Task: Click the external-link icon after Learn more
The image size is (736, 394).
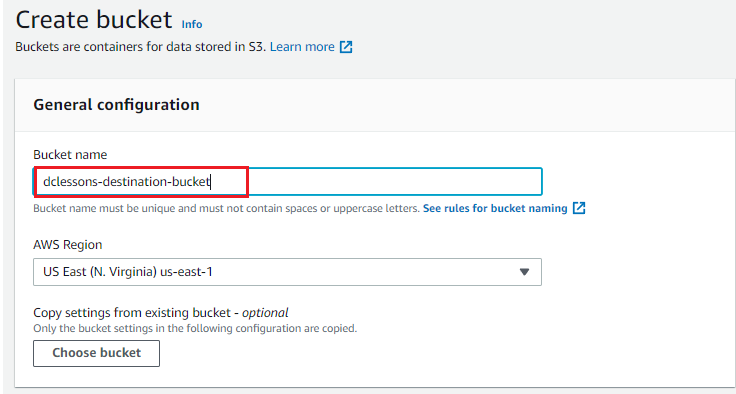Action: (346, 47)
